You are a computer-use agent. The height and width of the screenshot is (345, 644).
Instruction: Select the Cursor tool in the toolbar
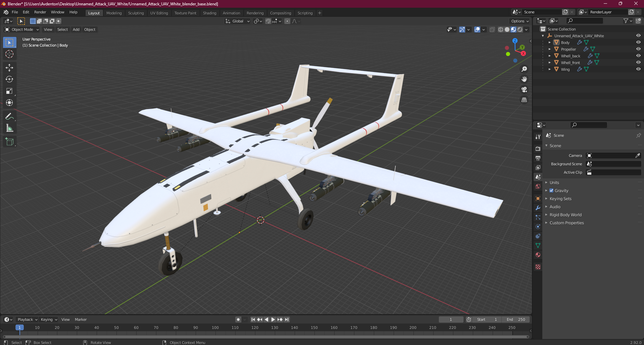point(9,54)
